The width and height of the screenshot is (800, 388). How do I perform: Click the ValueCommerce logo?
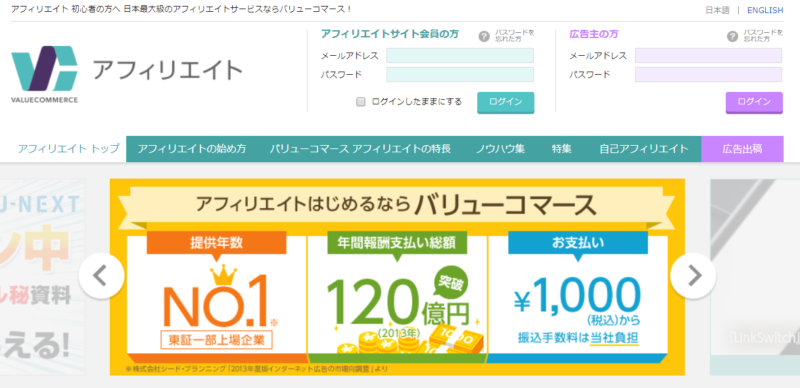(x=44, y=74)
